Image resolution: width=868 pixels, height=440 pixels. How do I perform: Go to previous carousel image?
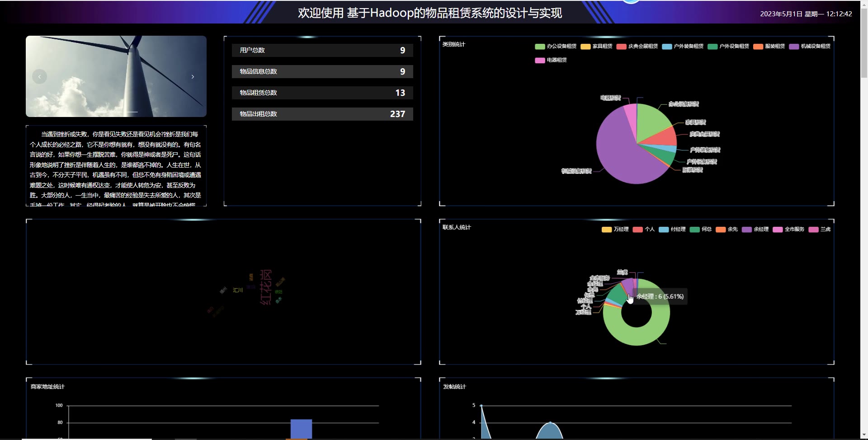pyautogui.click(x=40, y=77)
